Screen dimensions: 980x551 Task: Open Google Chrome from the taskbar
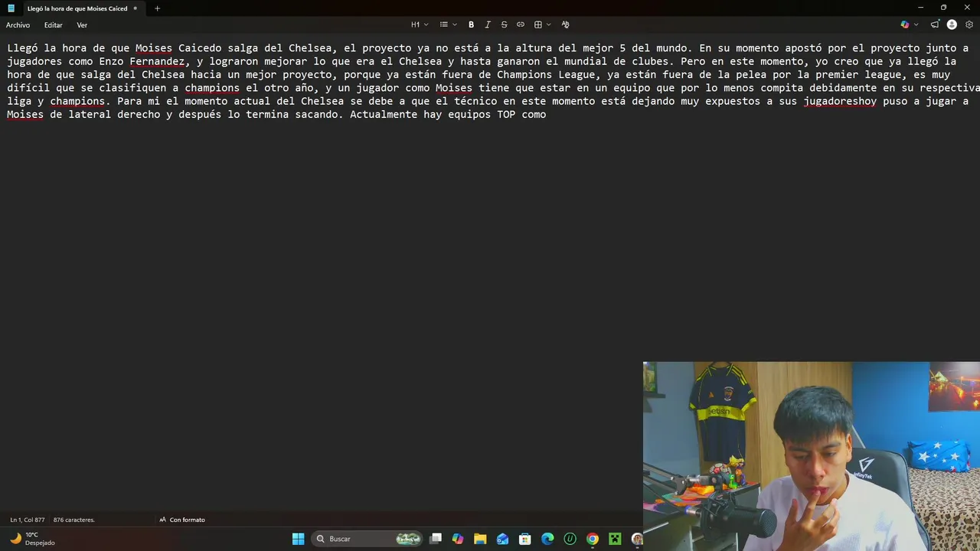coord(592,539)
